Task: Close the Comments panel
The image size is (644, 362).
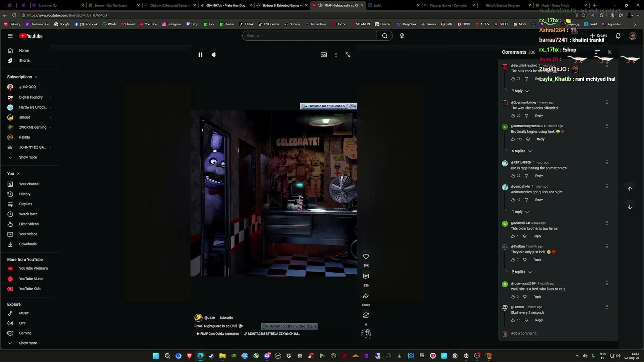Action: 609,52
